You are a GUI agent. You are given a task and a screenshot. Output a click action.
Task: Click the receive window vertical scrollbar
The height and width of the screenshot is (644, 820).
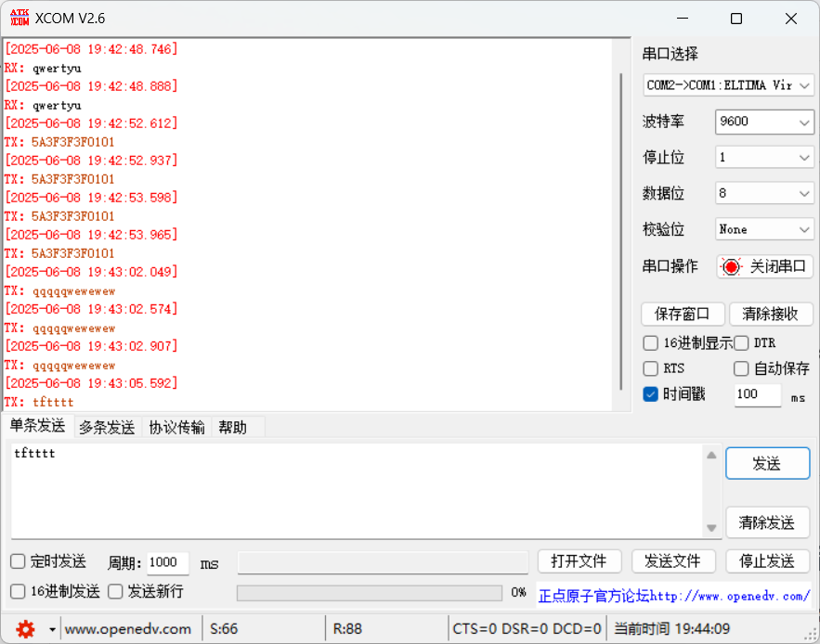[620, 232]
